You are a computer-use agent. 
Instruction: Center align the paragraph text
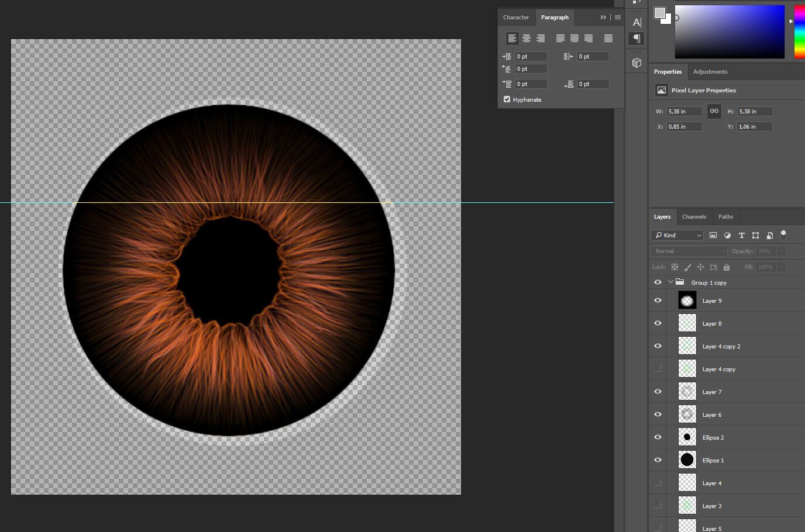tap(526, 39)
